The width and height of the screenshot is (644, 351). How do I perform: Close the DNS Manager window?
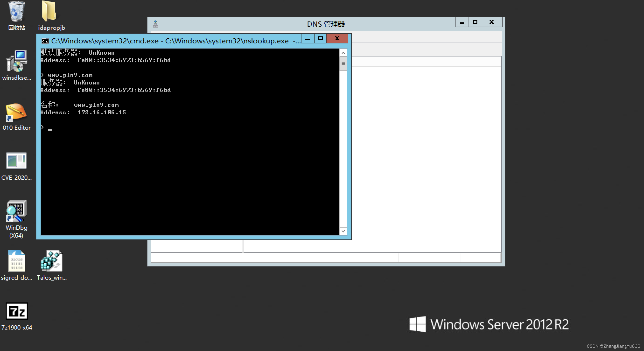pos(491,22)
